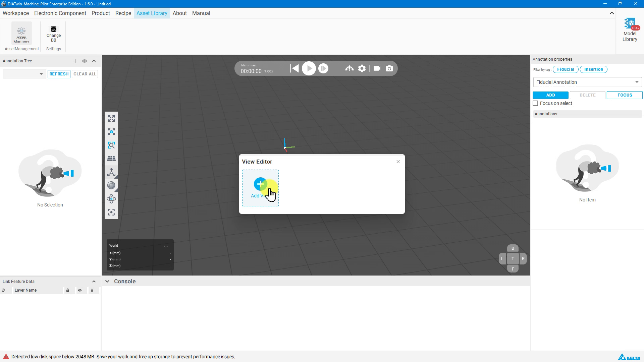Click the trash icon in layer header
Image resolution: width=644 pixels, height=362 pixels.
92,290
